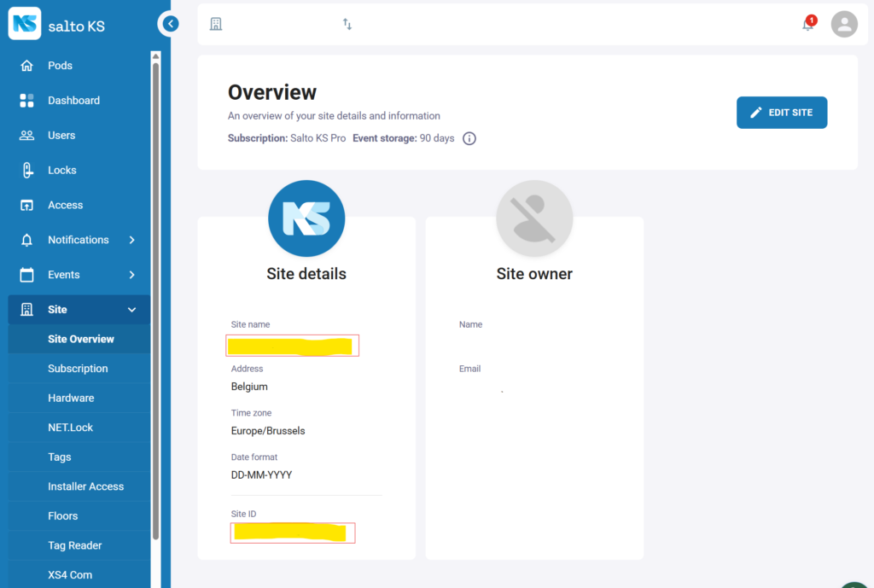
Task: Click the sidebar vertical scrollbar
Action: point(155,299)
